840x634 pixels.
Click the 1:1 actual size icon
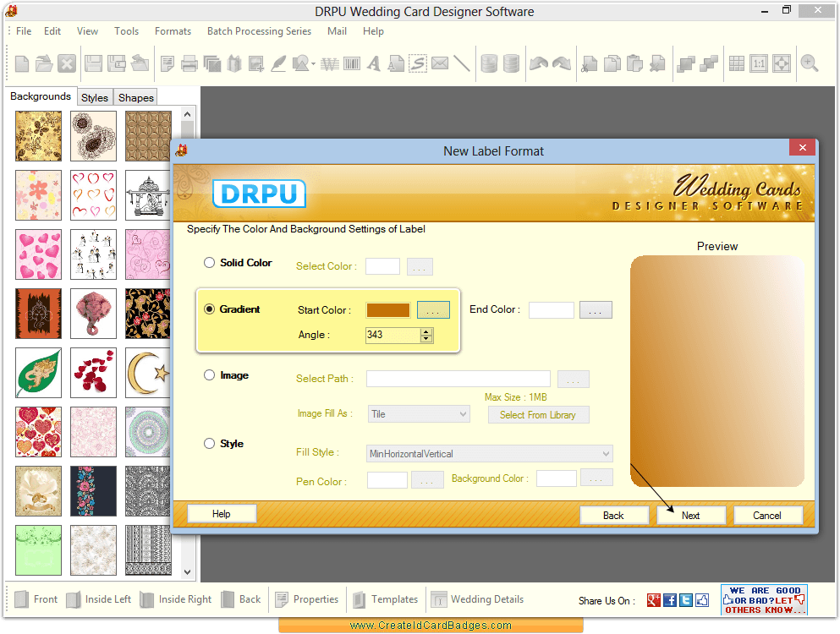click(759, 63)
